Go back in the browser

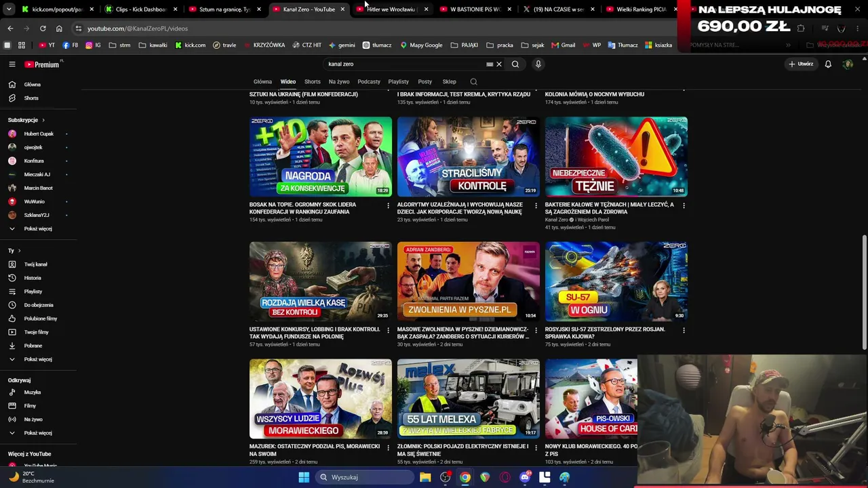10,28
